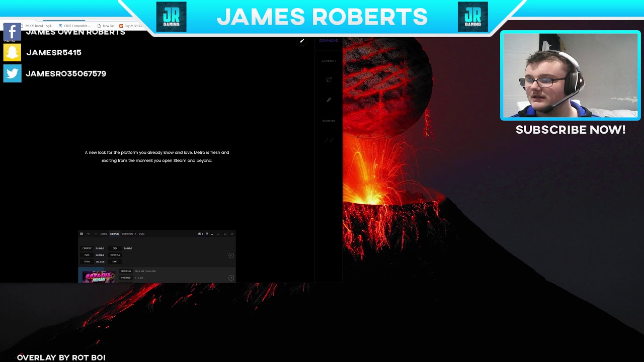Click the CURRENT speed label
The image size is (644, 362).
point(87,248)
